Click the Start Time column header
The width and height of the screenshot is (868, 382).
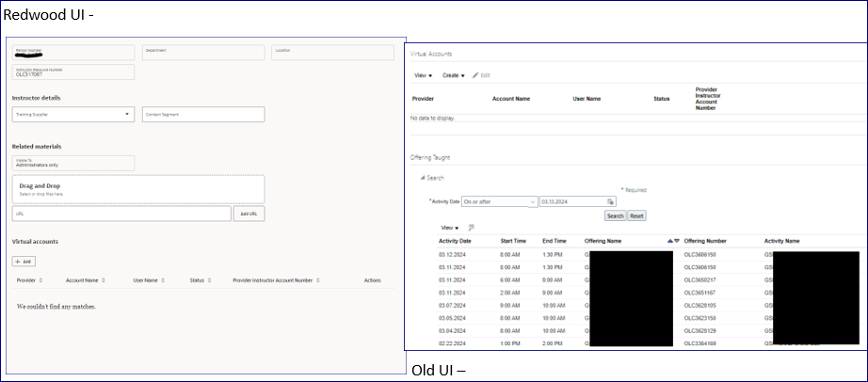tap(512, 242)
